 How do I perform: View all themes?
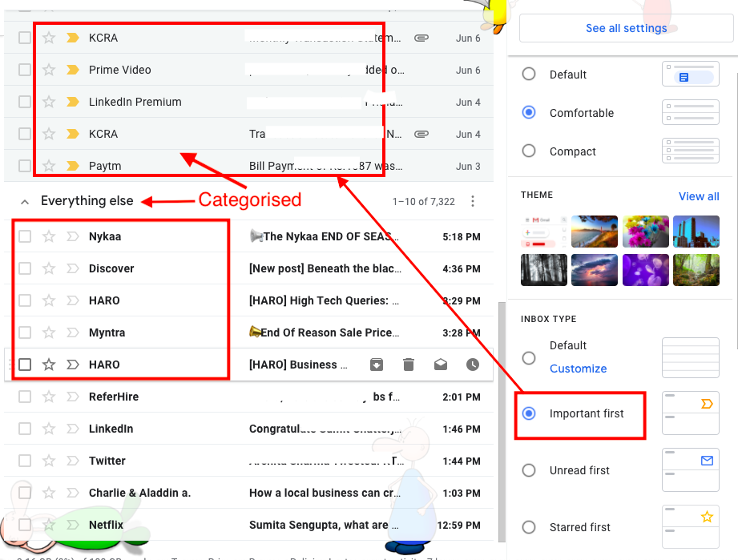(699, 196)
